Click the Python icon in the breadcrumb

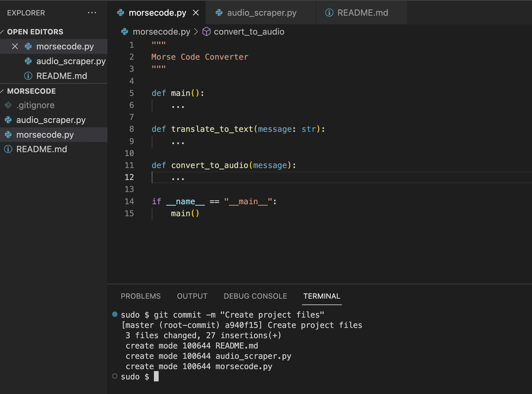click(124, 32)
